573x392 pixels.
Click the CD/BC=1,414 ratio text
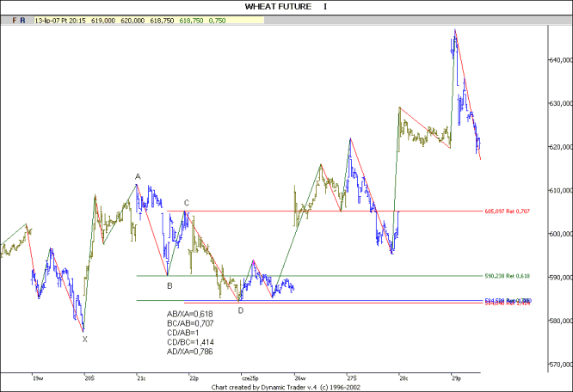188,343
